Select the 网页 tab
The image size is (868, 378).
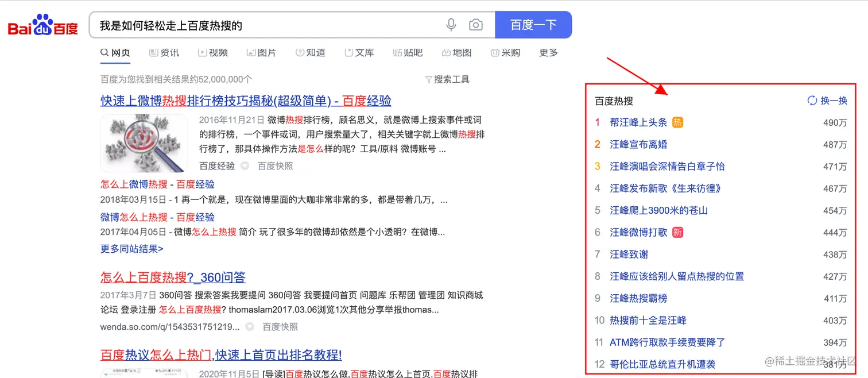115,53
